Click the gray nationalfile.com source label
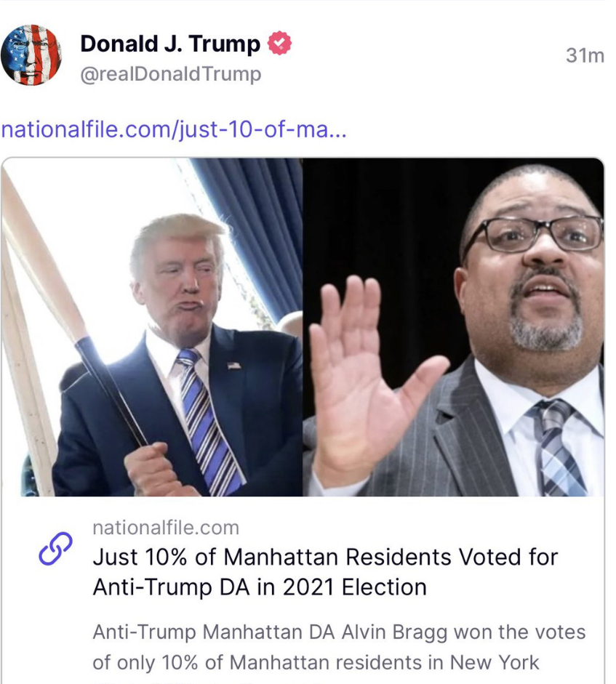Screen dimensions: 616x684 coord(166,528)
